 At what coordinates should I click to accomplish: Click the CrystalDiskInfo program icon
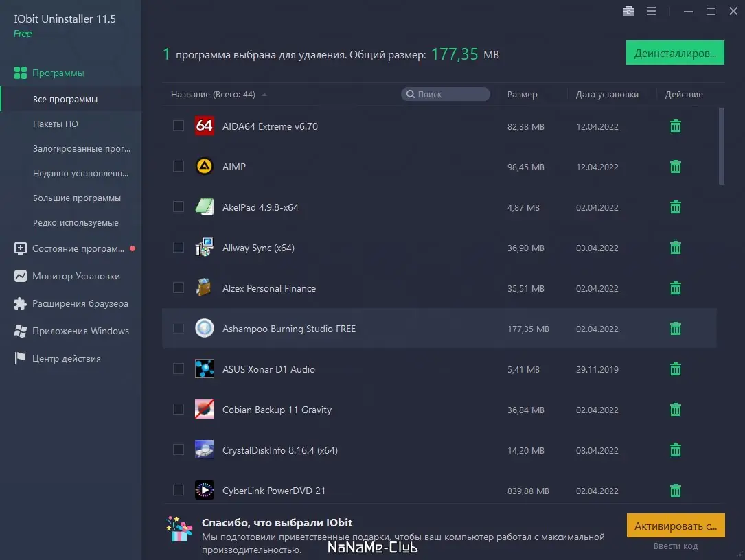coord(205,450)
